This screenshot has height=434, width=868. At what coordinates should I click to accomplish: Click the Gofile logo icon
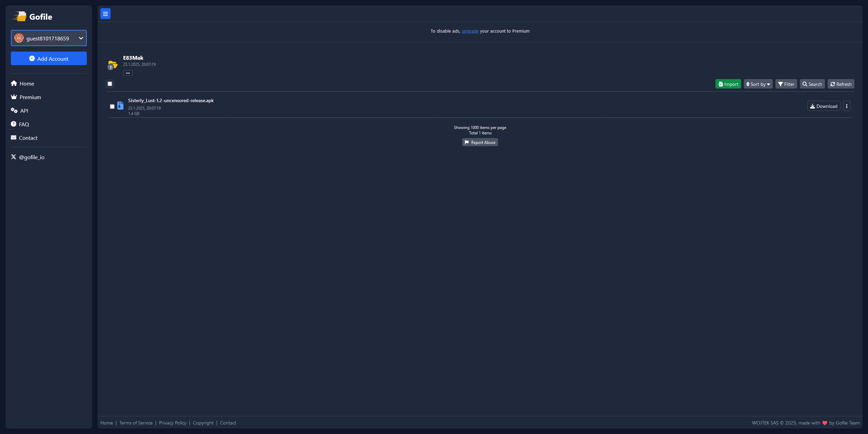point(19,16)
